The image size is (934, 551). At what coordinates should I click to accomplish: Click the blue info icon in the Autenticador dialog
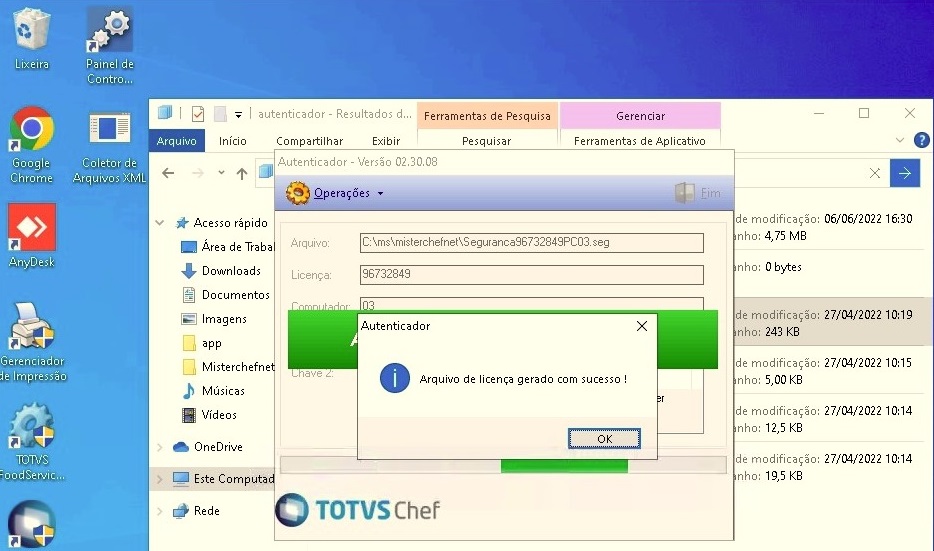tap(394, 378)
